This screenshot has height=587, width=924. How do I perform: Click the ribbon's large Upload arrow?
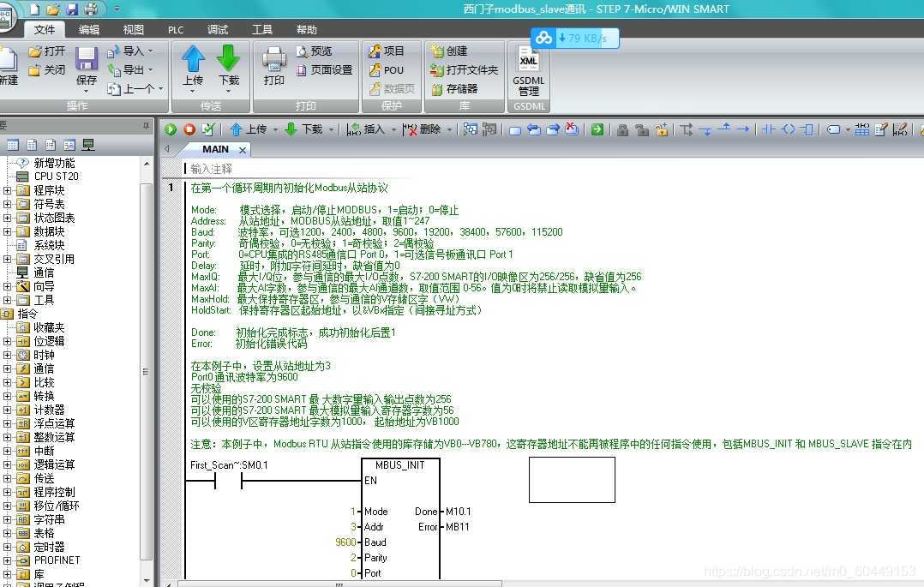point(193,59)
